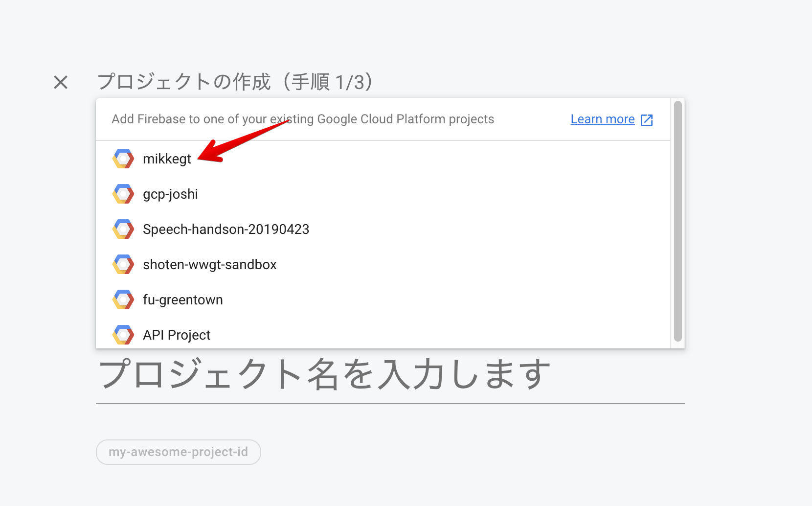Click the external link icon beside Learn more

647,120
